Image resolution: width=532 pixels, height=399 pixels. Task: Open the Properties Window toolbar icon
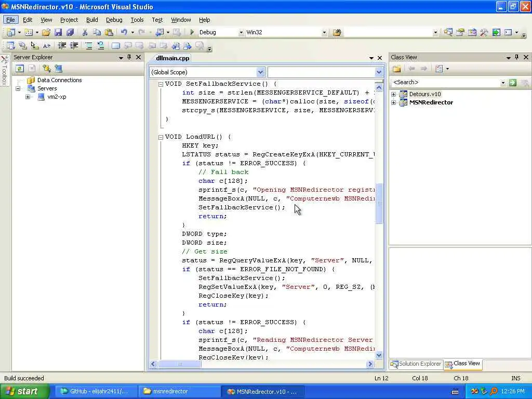tap(460, 33)
